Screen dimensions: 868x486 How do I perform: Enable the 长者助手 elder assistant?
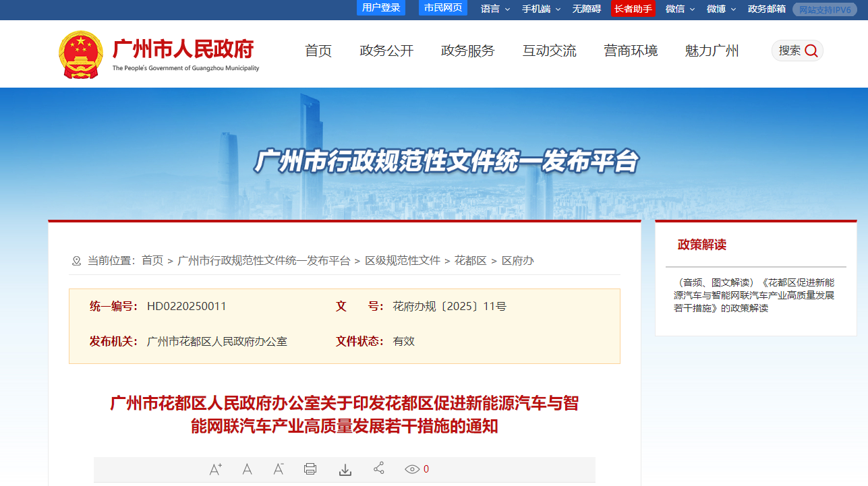coord(633,9)
